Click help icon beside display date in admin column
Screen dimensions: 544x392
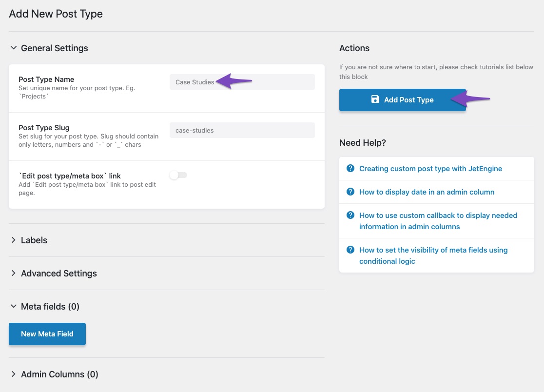(x=350, y=192)
